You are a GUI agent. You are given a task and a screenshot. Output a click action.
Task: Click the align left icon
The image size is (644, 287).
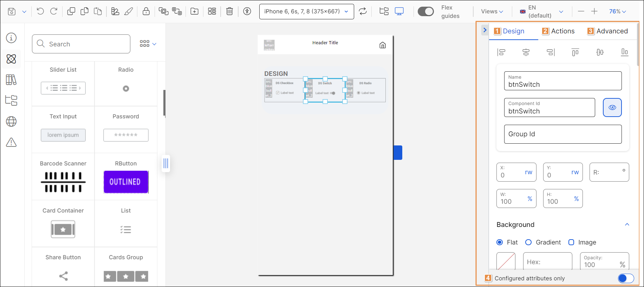pos(501,52)
